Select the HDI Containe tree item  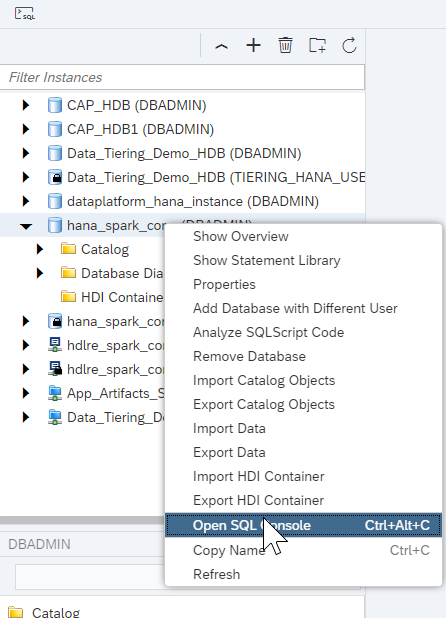(122, 297)
